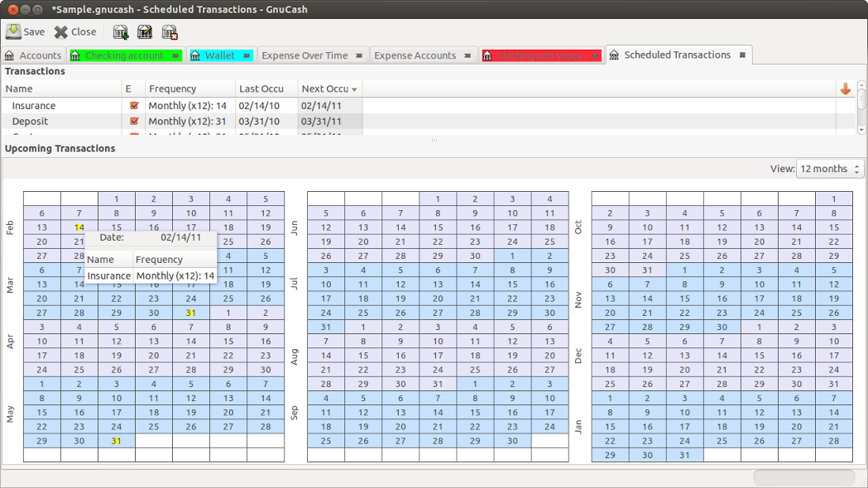Click highlighted February 14 in the calendar
The height and width of the screenshot is (488, 868).
[79, 227]
